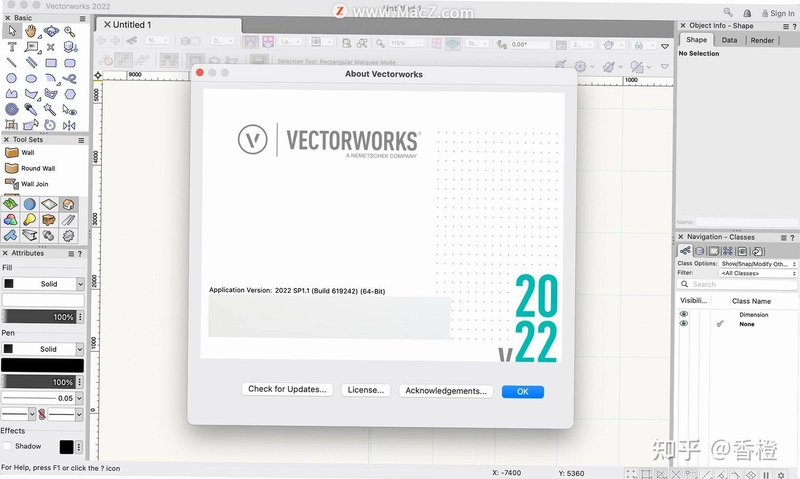The width and height of the screenshot is (800, 479).
Task: Select the Rotate tool
Action: tap(50, 125)
